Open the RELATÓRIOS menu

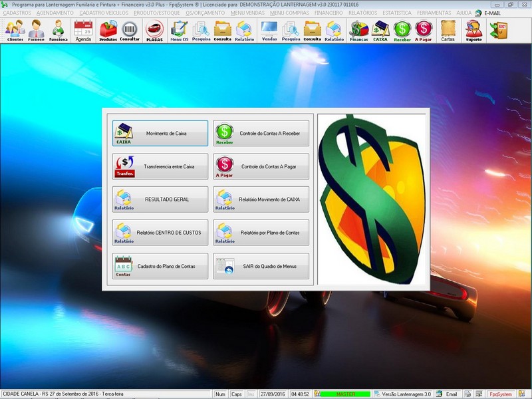[362, 13]
